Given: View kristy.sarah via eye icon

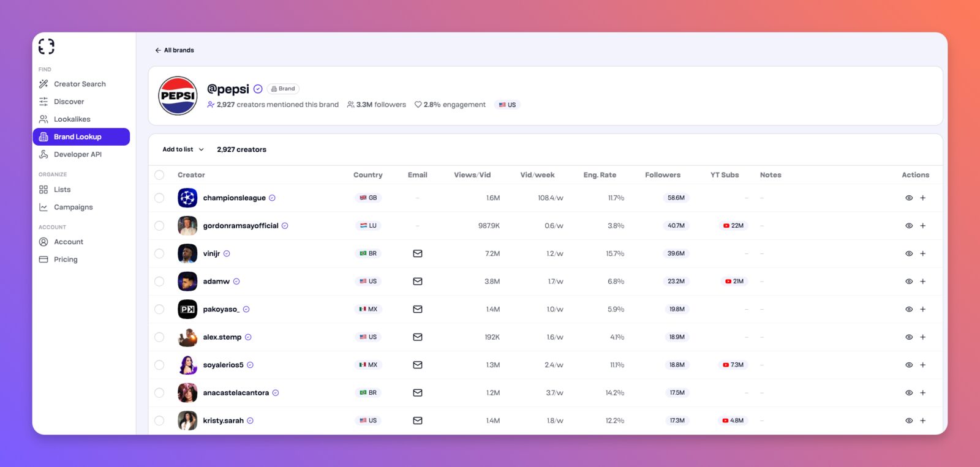Looking at the screenshot, I should (909, 420).
